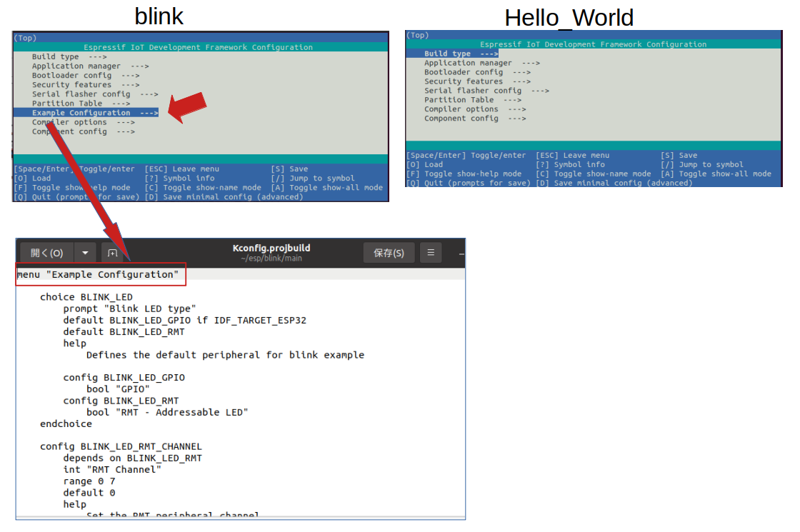Expand Application manager in blink menu
The height and width of the screenshot is (532, 800).
(89, 66)
